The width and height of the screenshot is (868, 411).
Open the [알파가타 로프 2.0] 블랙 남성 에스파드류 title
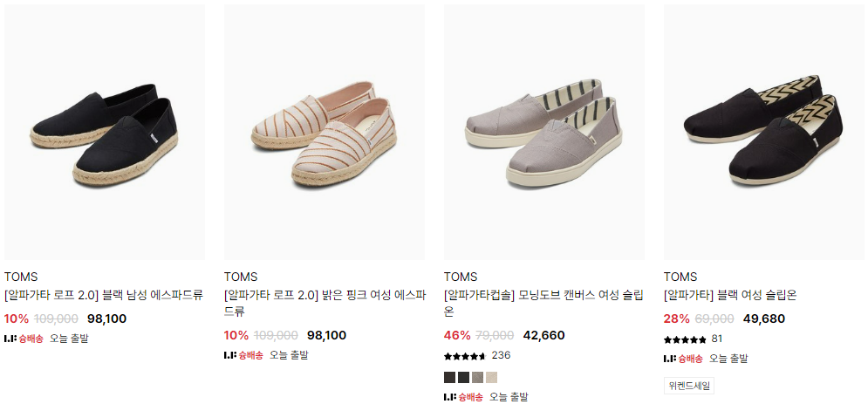click(103, 295)
